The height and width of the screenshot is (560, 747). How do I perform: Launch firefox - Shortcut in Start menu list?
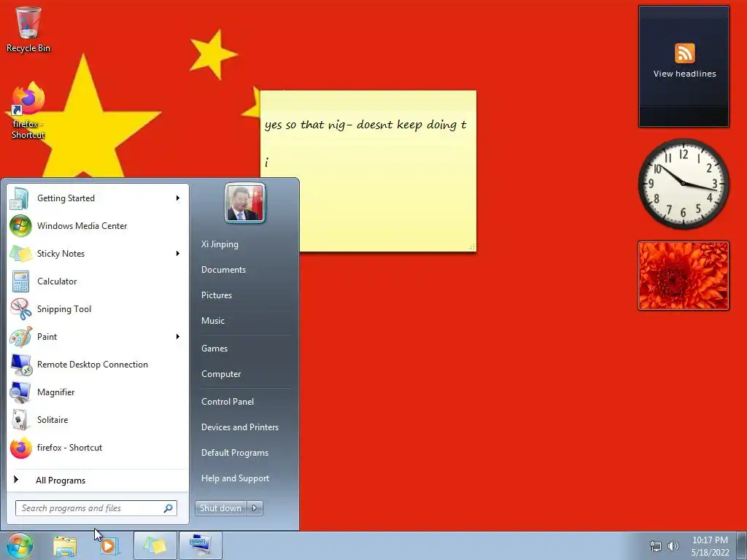coord(98,447)
